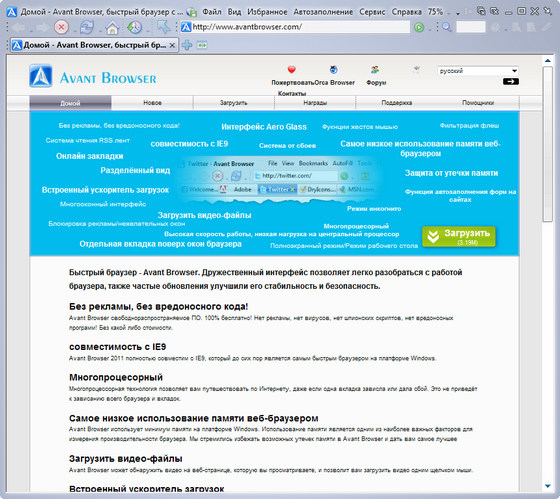Close the Домой - Avant Browser tab
Image resolution: width=560 pixels, height=499 pixels.
click(172, 45)
